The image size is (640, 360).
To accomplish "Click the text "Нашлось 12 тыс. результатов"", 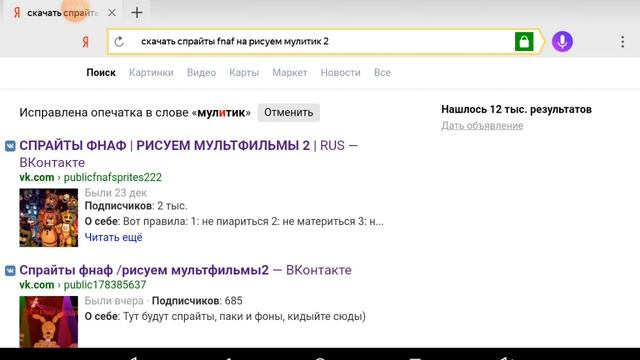I will coord(516,109).
